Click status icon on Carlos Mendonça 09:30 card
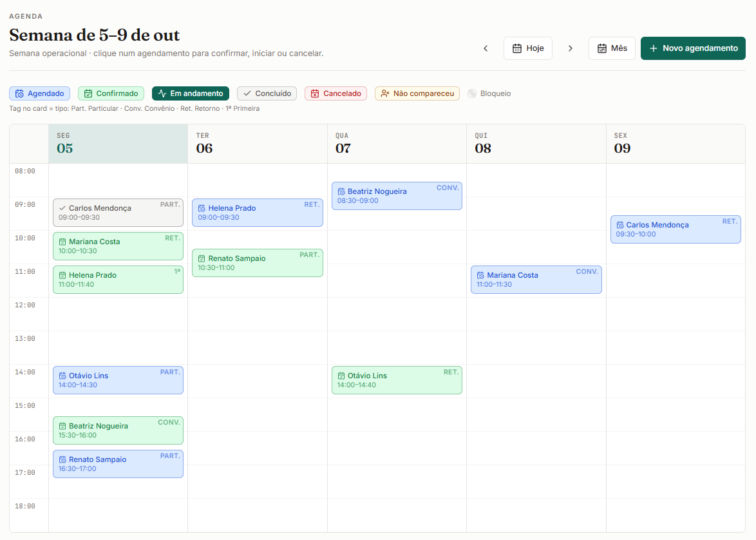 619,226
